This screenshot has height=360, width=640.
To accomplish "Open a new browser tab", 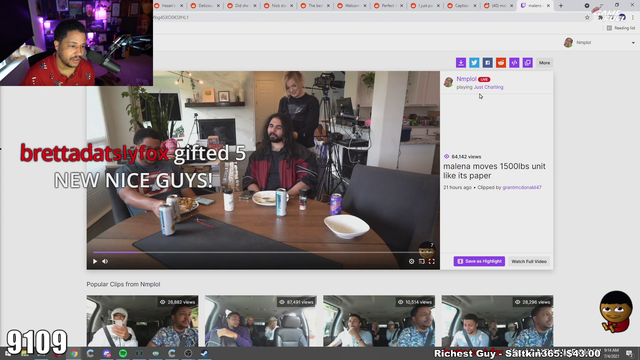I will click(x=561, y=6).
